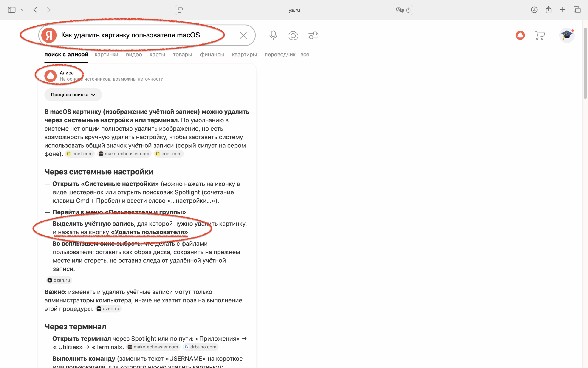The height and width of the screenshot is (368, 588).
Task: Open first cnet.com source link
Action: (x=80, y=154)
